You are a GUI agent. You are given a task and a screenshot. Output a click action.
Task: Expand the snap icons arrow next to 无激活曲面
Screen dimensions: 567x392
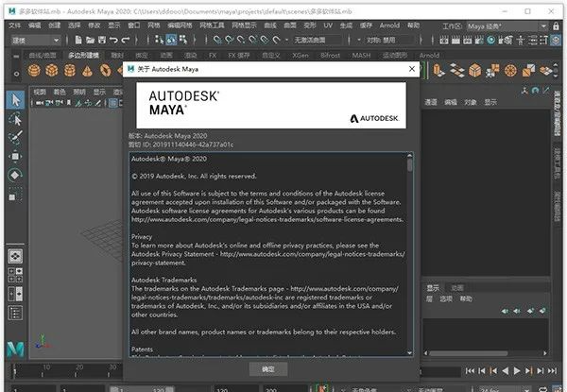[286, 40]
